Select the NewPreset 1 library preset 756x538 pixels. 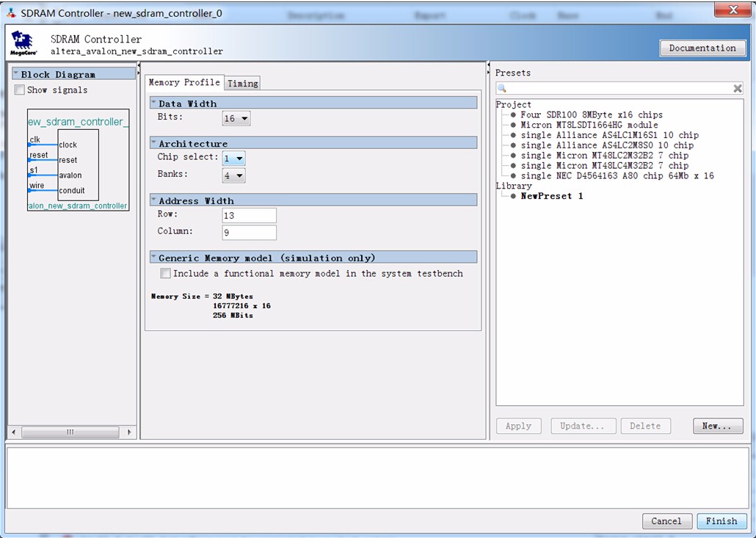[551, 196]
